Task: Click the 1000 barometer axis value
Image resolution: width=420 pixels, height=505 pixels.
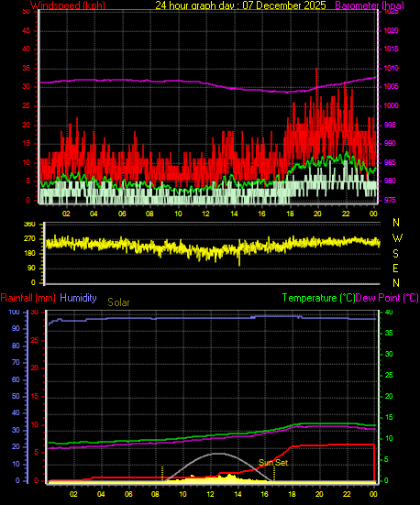Action: click(391, 105)
